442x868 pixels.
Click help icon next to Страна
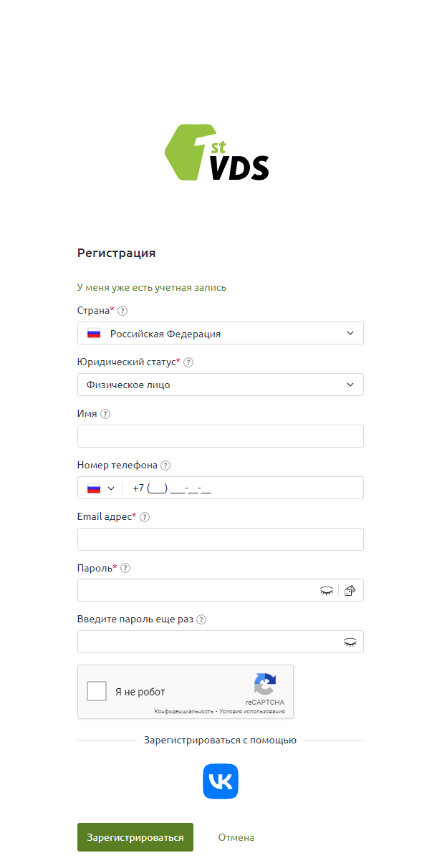[x=122, y=311]
